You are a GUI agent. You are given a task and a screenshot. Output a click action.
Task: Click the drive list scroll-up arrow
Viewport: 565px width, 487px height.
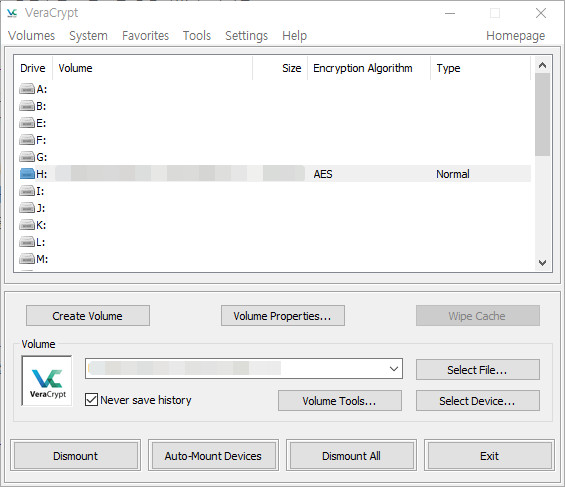(542, 65)
